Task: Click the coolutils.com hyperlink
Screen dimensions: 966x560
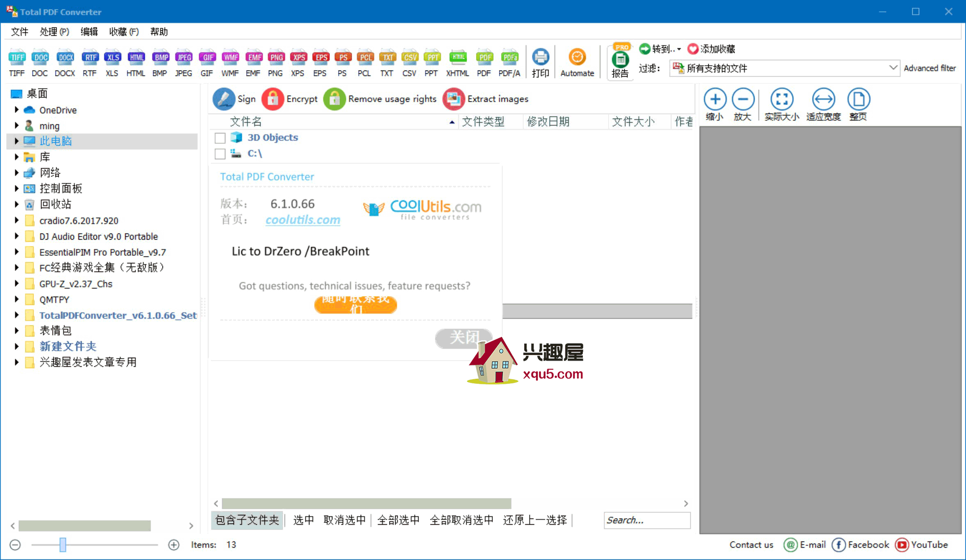Action: coord(303,219)
